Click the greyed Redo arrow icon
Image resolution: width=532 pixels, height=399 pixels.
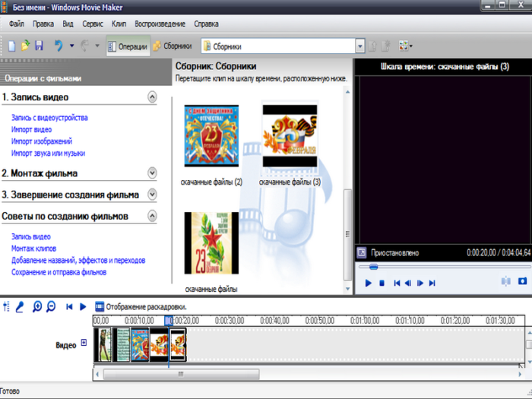coord(84,46)
